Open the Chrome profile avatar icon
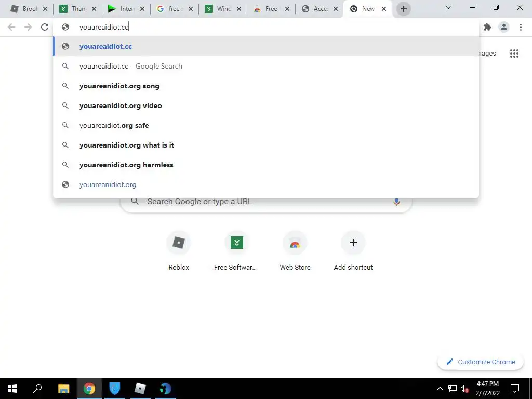 [504, 27]
